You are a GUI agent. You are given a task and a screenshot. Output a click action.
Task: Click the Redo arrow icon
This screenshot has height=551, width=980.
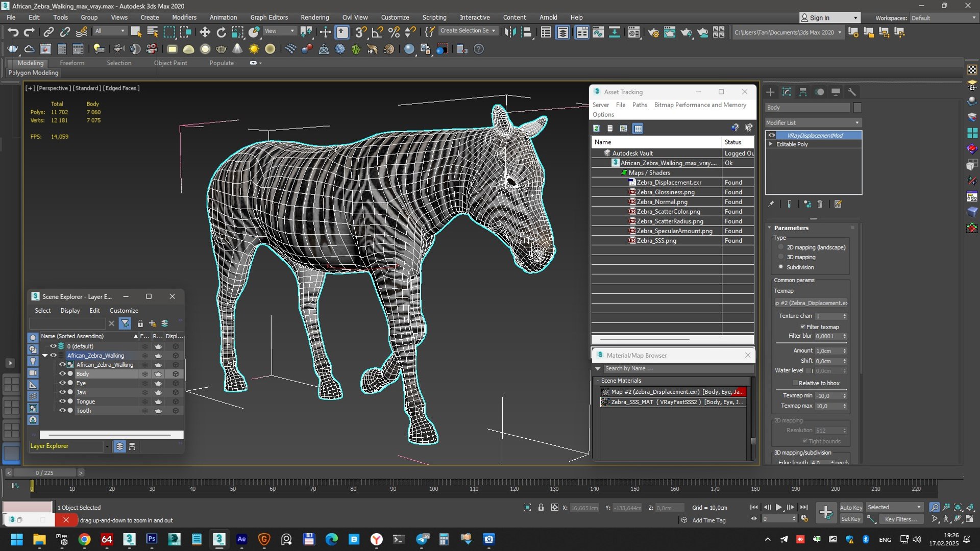coord(30,33)
